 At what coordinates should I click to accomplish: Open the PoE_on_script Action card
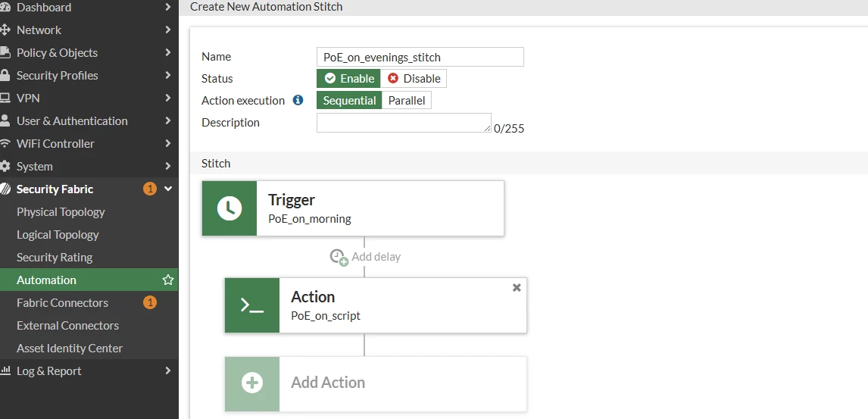tap(376, 305)
